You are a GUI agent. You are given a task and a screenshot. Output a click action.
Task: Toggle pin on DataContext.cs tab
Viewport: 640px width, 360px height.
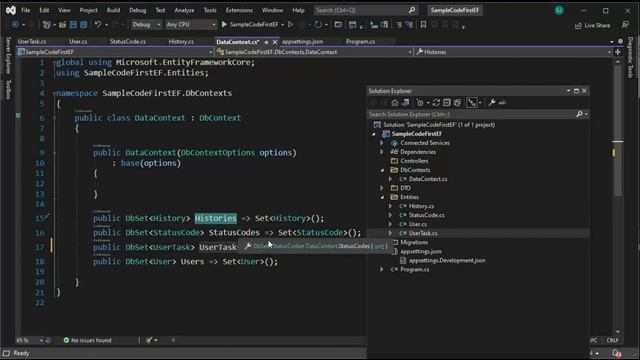266,42
